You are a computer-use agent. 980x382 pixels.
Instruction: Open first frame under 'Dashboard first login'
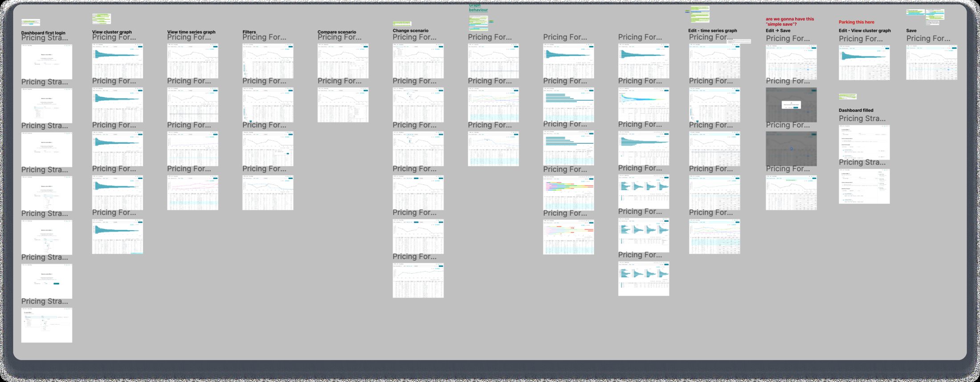click(x=47, y=61)
